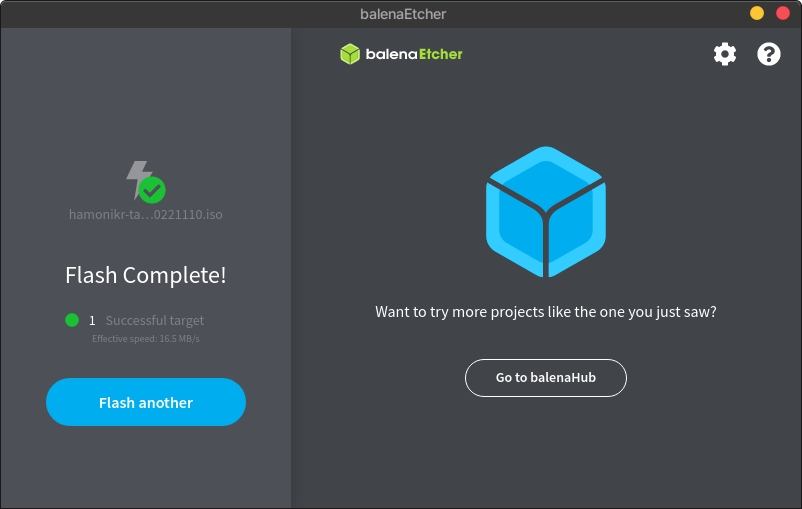The width and height of the screenshot is (802, 509).
Task: Click the green checkmark badge on flash icon
Action: (x=153, y=189)
